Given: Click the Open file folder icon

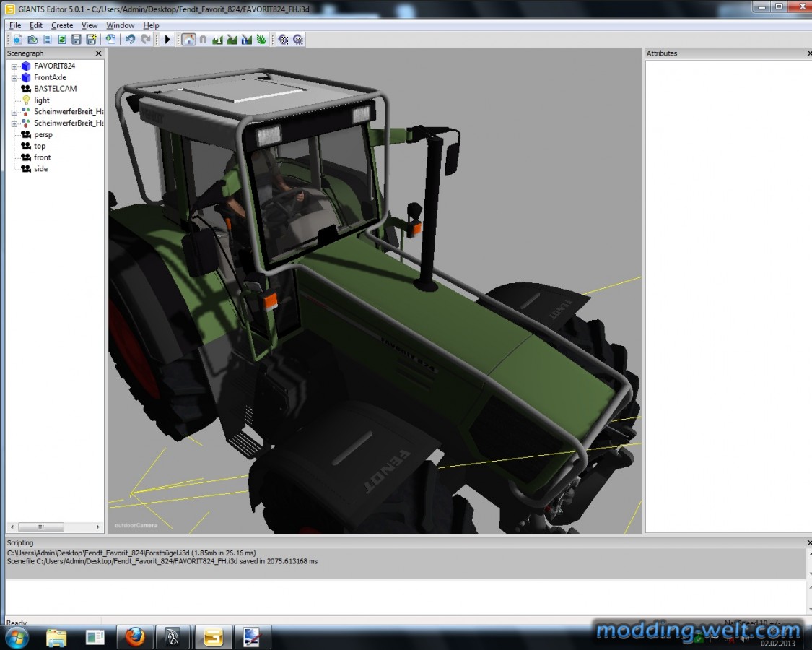Looking at the screenshot, I should point(32,40).
